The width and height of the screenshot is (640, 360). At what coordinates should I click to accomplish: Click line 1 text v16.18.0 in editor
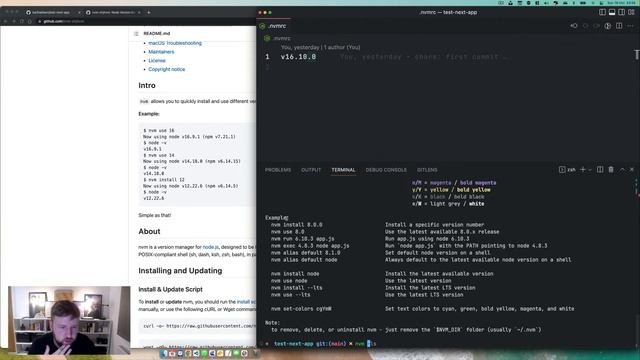pos(298,57)
